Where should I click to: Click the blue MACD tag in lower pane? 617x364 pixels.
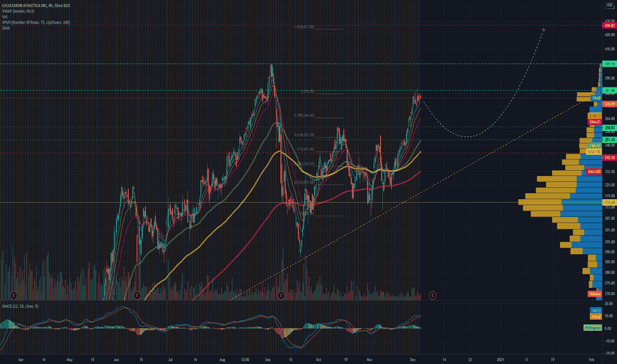[x=596, y=310]
